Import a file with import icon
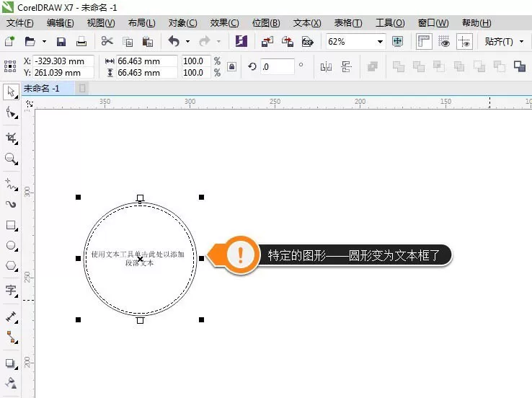 [x=267, y=41]
